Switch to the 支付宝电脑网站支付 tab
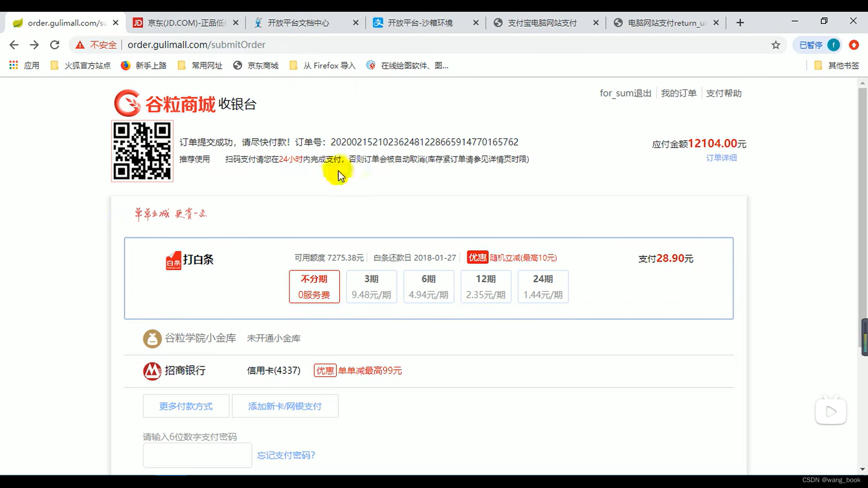This screenshot has width=868, height=488. 542,23
